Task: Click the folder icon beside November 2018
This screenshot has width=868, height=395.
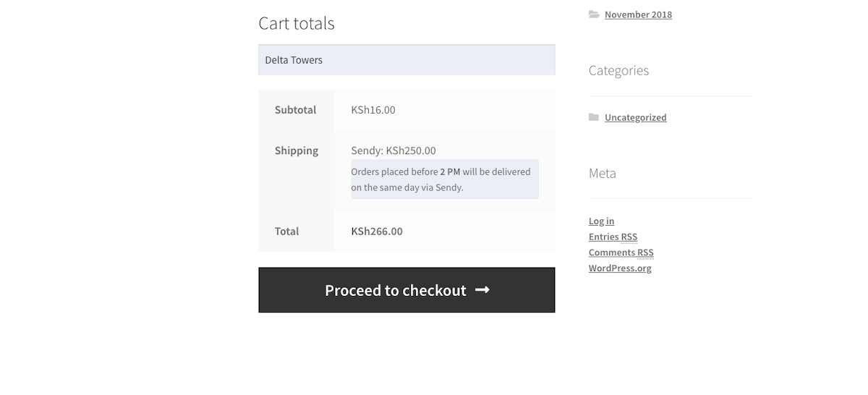Action: coord(594,14)
